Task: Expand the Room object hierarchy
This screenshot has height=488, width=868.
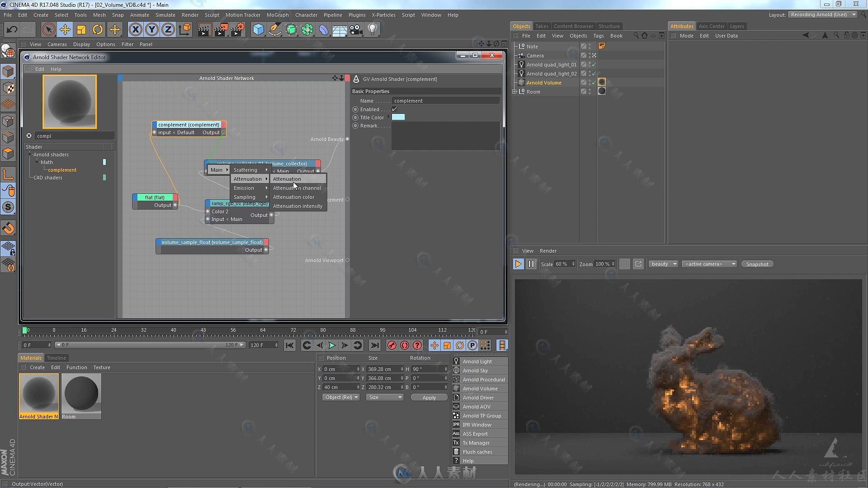Action: [x=514, y=92]
